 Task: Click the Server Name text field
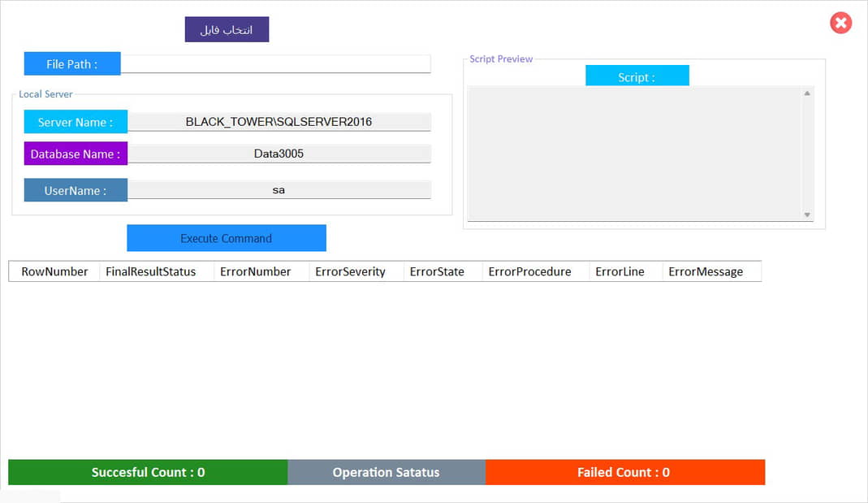(279, 122)
